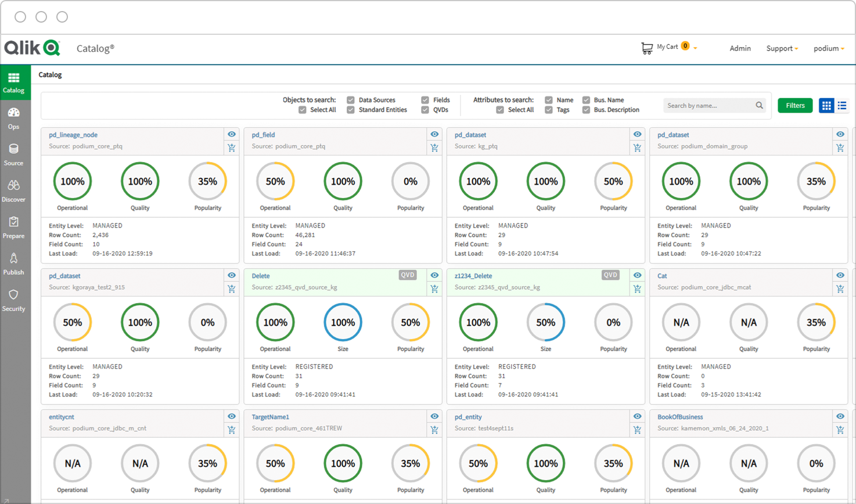Expand the My Cart dropdown arrow

[x=695, y=49]
